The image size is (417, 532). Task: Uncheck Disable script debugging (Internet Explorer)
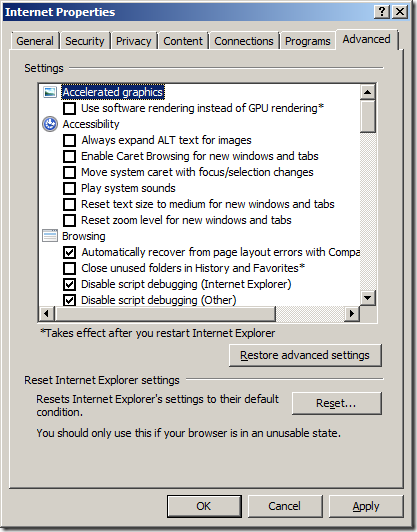[x=70, y=284]
